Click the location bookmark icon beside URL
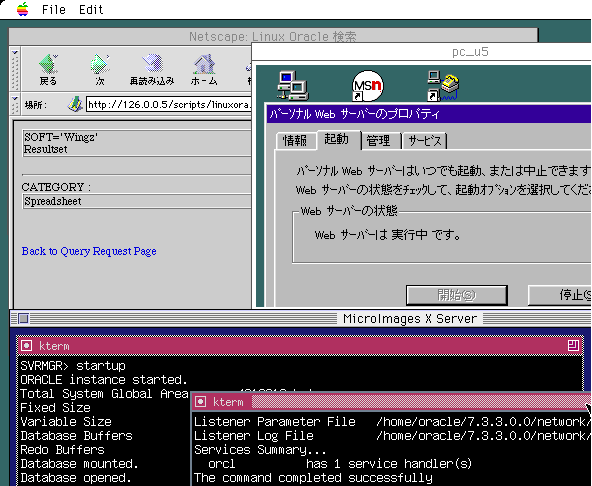This screenshot has width=592, height=486. (x=75, y=104)
